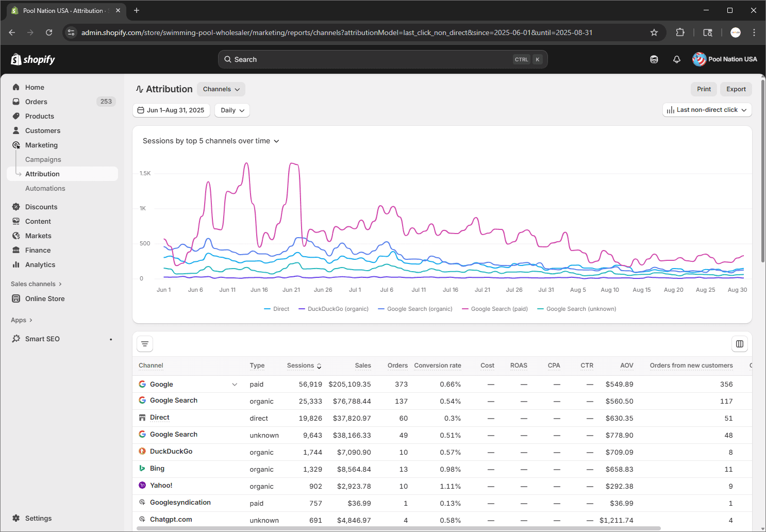
Task: Click the table horizontal scrollbar
Action: tap(398, 528)
